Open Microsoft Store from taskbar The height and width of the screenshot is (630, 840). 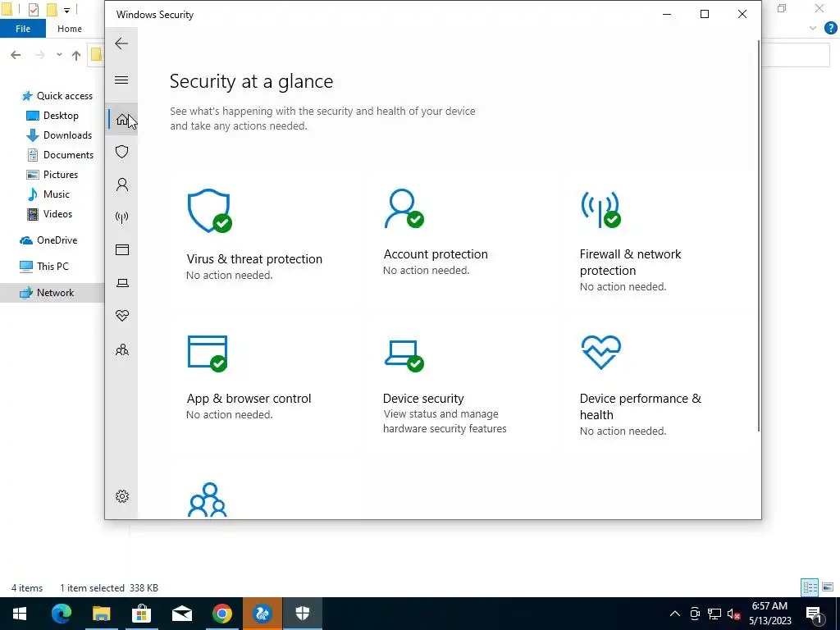pos(141,614)
